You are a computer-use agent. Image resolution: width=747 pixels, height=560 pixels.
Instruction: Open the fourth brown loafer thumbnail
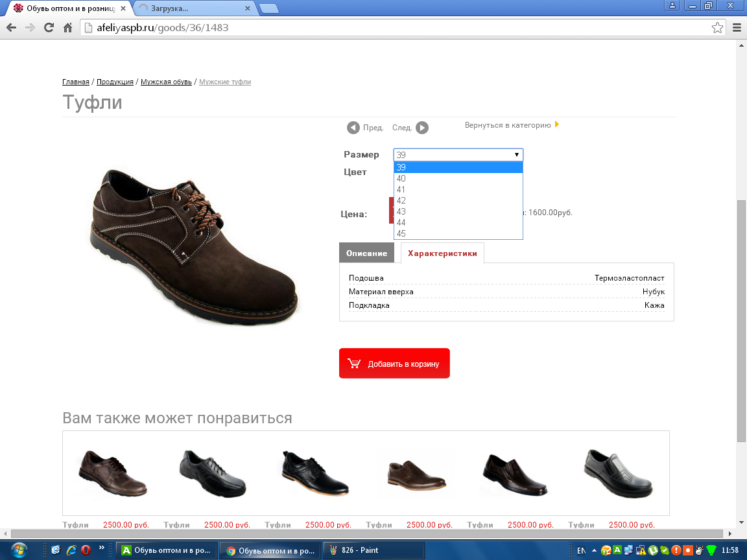pyautogui.click(x=416, y=474)
